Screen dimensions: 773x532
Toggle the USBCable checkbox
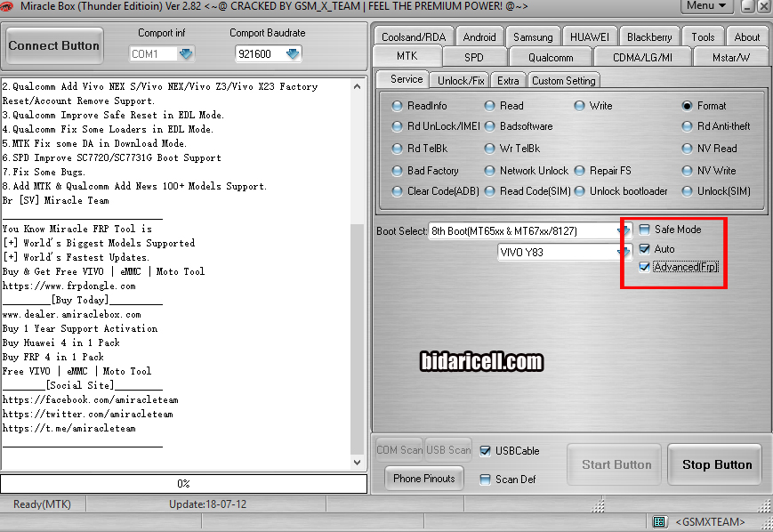[x=485, y=451]
